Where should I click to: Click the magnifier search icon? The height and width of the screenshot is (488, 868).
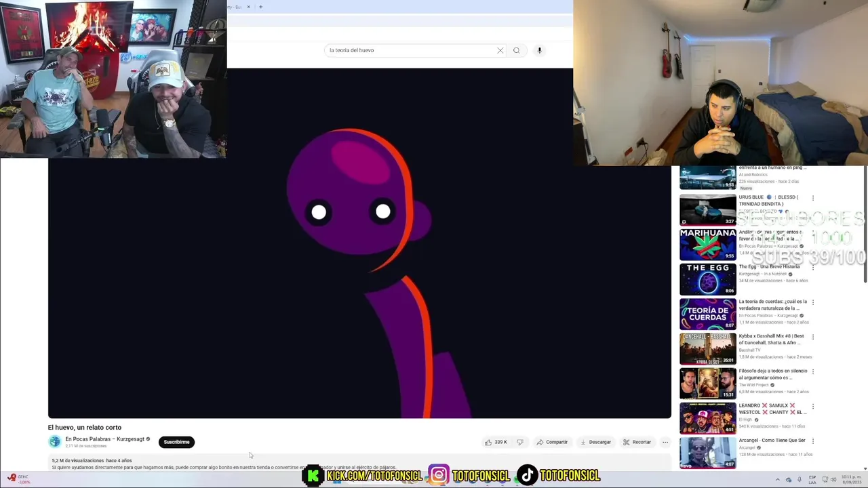pos(517,50)
